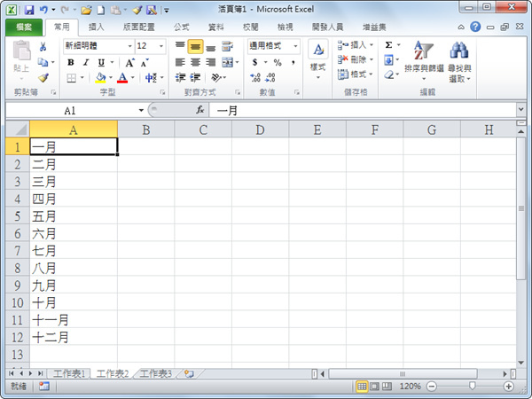Open the 檔案 File tab

tap(24, 27)
